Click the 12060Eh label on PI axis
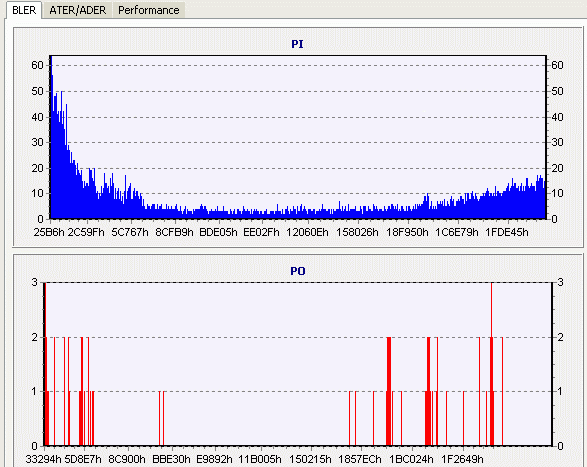Screen dimensions: 587x467 coord(307,232)
